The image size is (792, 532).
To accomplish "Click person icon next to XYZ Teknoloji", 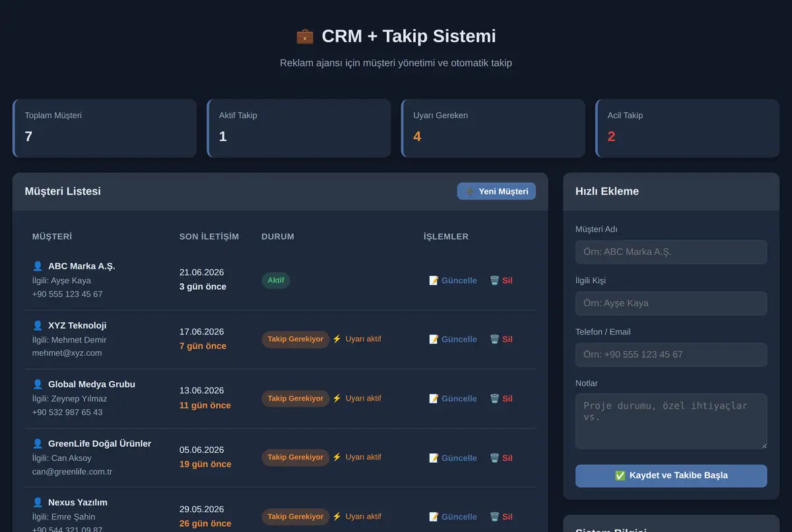I will click(38, 325).
